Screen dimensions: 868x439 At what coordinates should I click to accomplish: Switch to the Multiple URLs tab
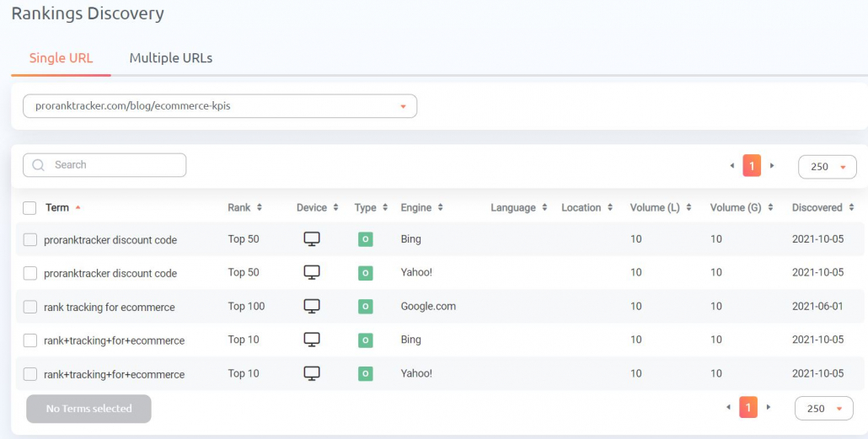pyautogui.click(x=171, y=57)
